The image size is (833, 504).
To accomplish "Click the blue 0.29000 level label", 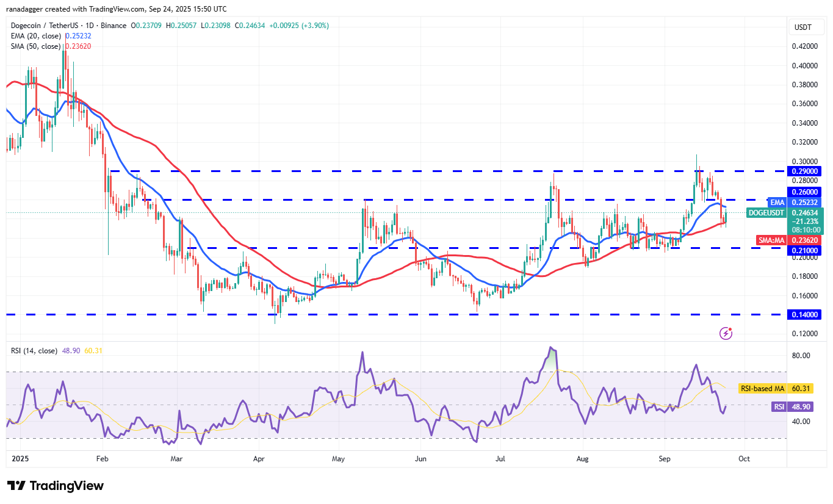I will 804,171.
